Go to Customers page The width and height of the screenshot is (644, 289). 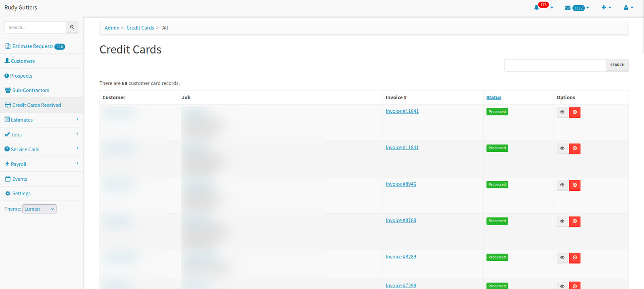pos(20,61)
